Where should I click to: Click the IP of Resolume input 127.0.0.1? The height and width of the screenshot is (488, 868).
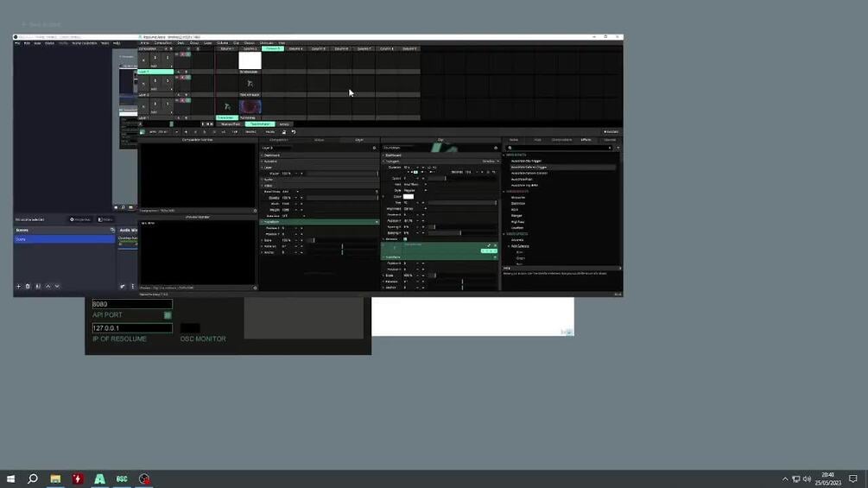(132, 328)
